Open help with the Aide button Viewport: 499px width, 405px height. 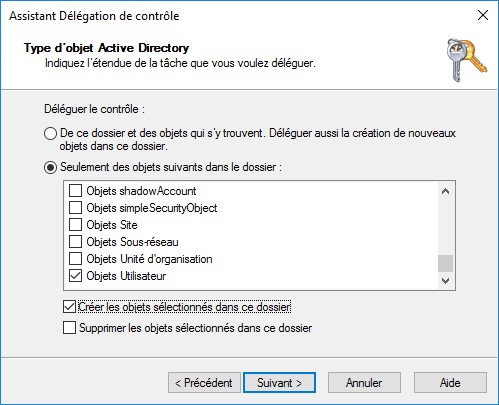450,383
